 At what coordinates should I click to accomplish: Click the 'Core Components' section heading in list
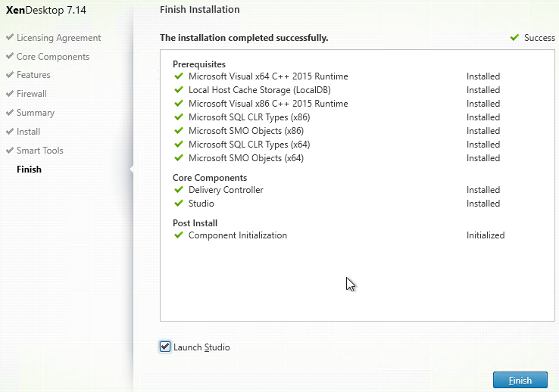[210, 177]
